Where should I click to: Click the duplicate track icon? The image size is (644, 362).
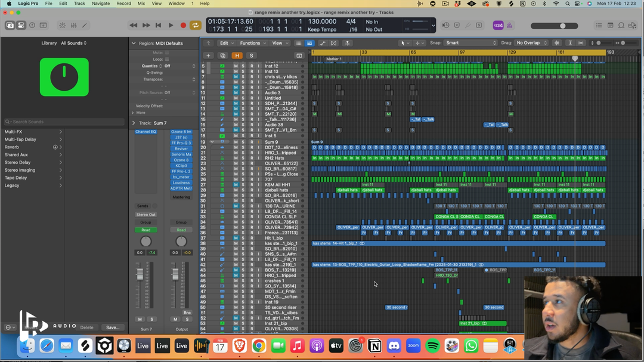[x=222, y=55]
